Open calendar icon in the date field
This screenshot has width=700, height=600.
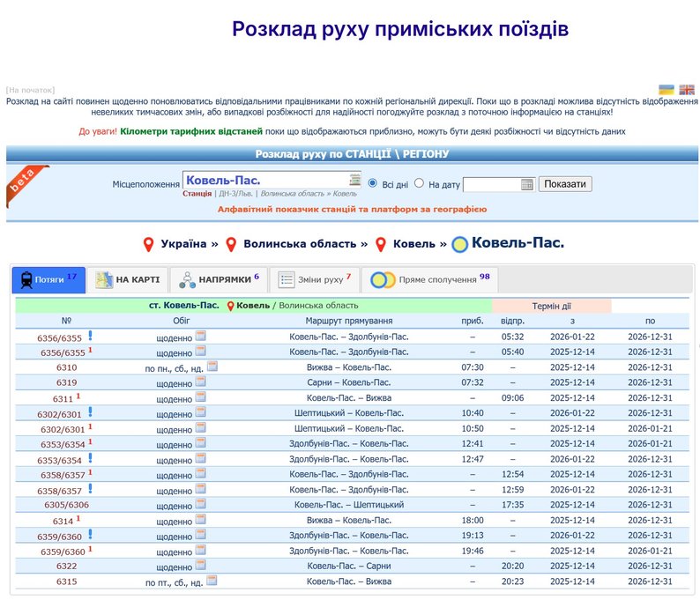click(527, 185)
